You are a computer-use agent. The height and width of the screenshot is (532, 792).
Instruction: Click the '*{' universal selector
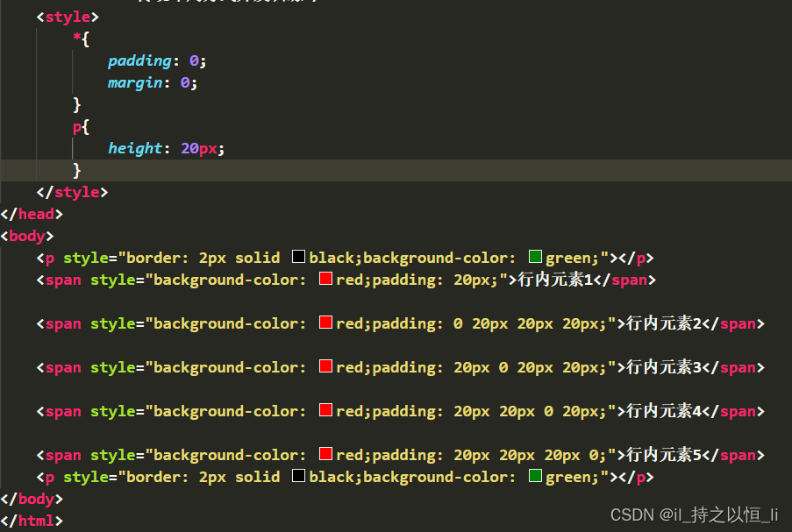82,39
